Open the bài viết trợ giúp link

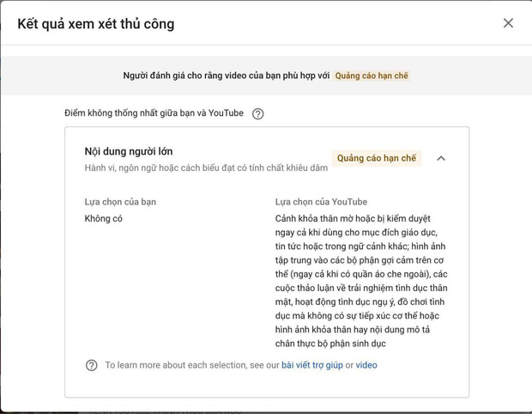tap(312, 365)
